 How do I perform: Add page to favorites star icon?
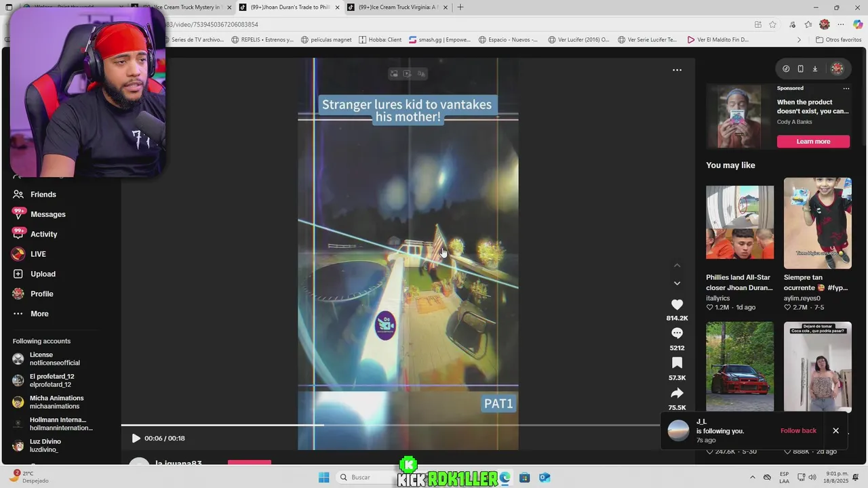(x=772, y=24)
